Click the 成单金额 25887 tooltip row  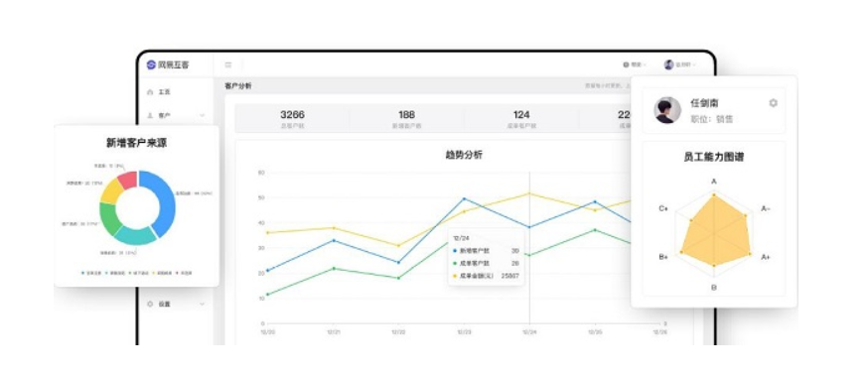click(486, 275)
